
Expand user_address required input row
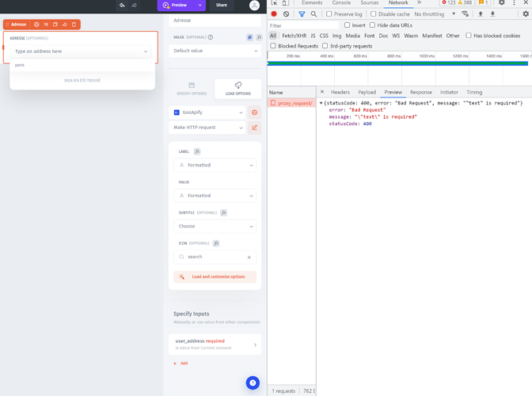(x=215, y=345)
